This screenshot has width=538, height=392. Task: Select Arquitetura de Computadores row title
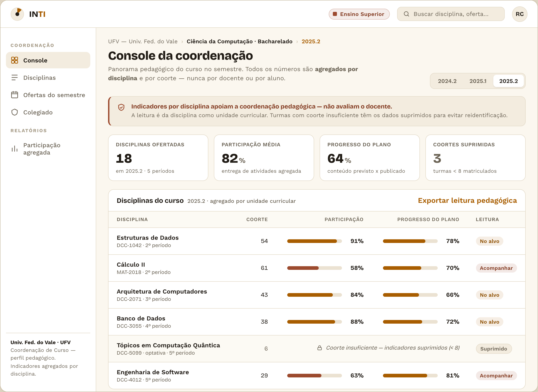(x=162, y=291)
